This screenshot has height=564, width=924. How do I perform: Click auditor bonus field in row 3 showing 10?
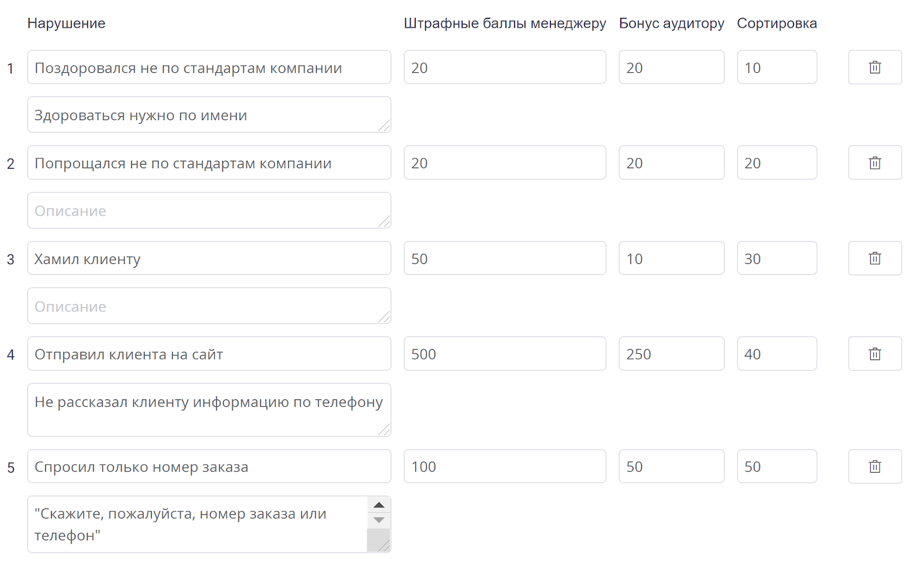[672, 258]
